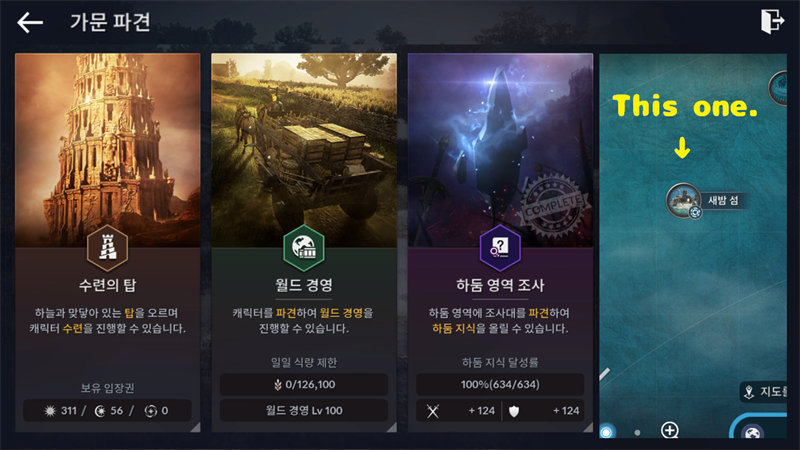Select the tower hexagon icon for 수련의 탑
The height and width of the screenshot is (450, 800).
(107, 248)
